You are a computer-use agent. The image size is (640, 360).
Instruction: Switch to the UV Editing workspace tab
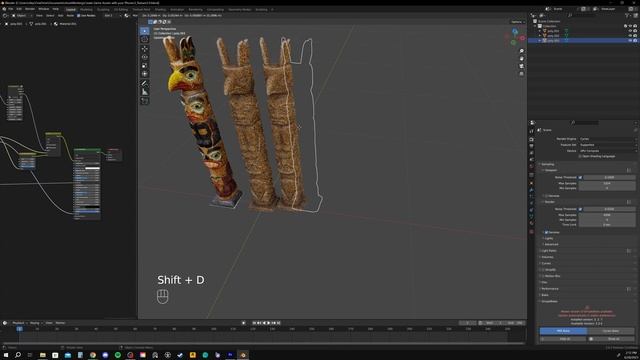pos(121,9)
